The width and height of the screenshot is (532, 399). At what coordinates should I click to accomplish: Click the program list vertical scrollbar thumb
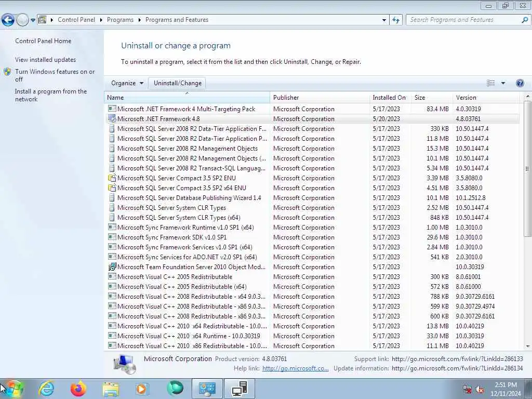click(x=528, y=169)
